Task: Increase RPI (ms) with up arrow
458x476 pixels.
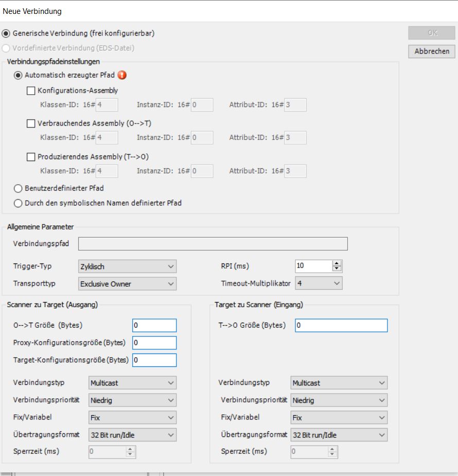Action: click(337, 263)
